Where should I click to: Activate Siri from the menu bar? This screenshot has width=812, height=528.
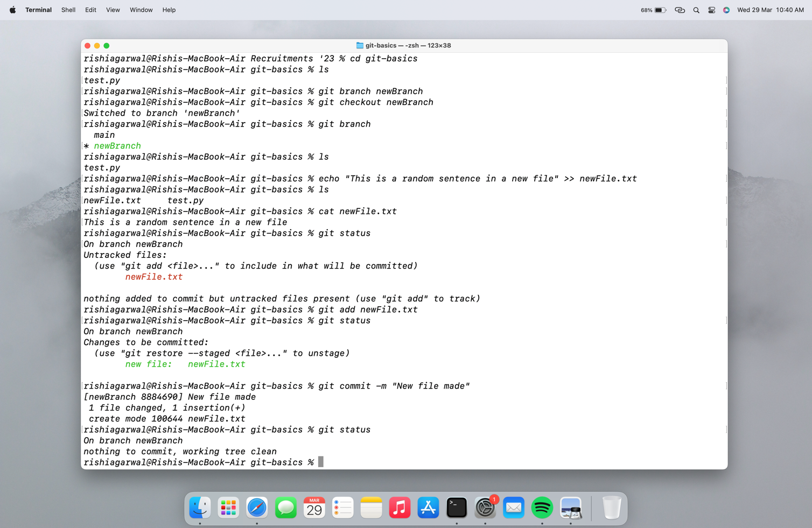pyautogui.click(x=726, y=10)
